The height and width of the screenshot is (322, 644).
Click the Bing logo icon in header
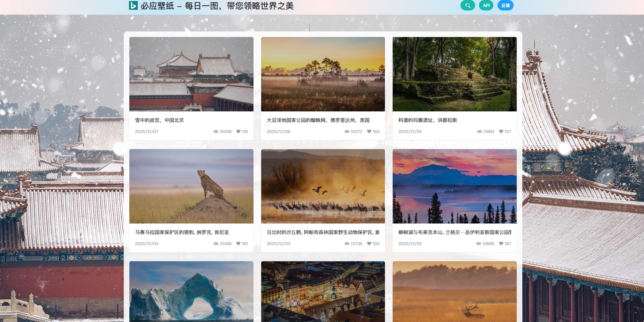coord(133,6)
